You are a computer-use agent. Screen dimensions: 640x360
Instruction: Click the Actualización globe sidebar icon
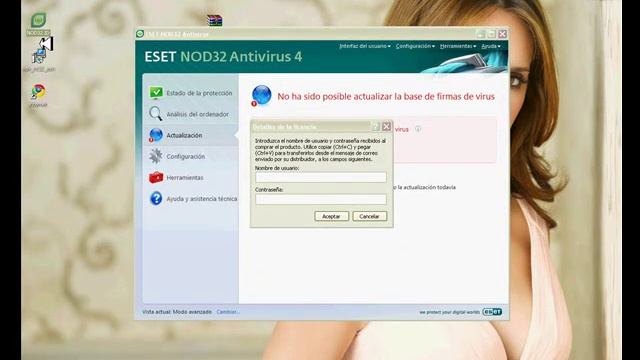point(156,135)
